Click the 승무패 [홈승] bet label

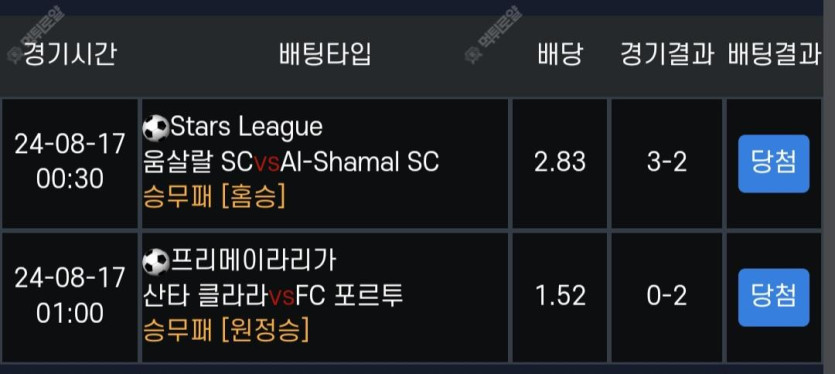tap(214, 197)
